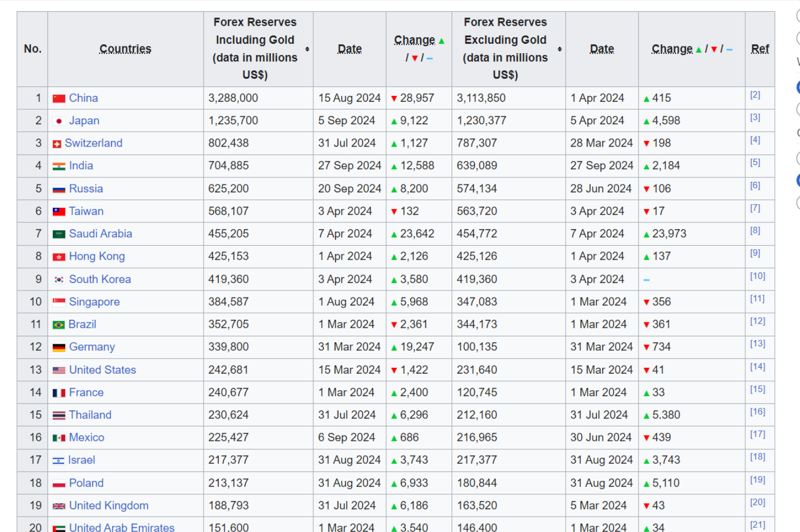Click the Japan flag icon
The width and height of the screenshot is (800, 532).
point(59,121)
